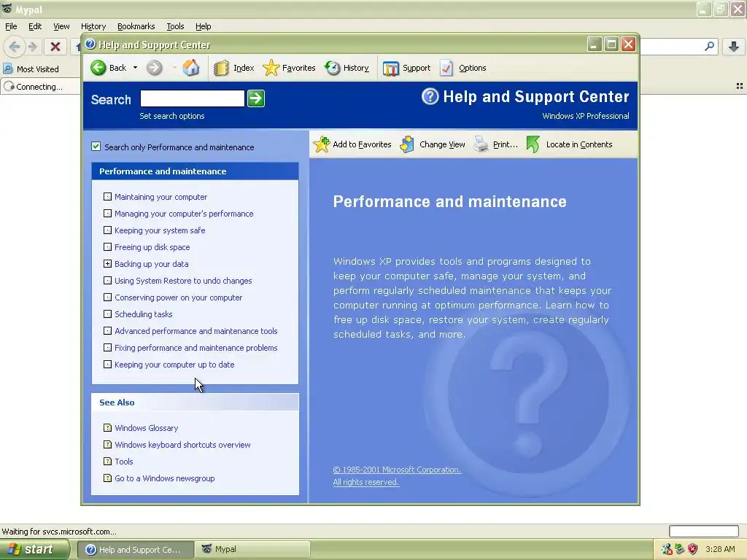
Task: Open the Edit menu in Mypal
Action: point(35,26)
